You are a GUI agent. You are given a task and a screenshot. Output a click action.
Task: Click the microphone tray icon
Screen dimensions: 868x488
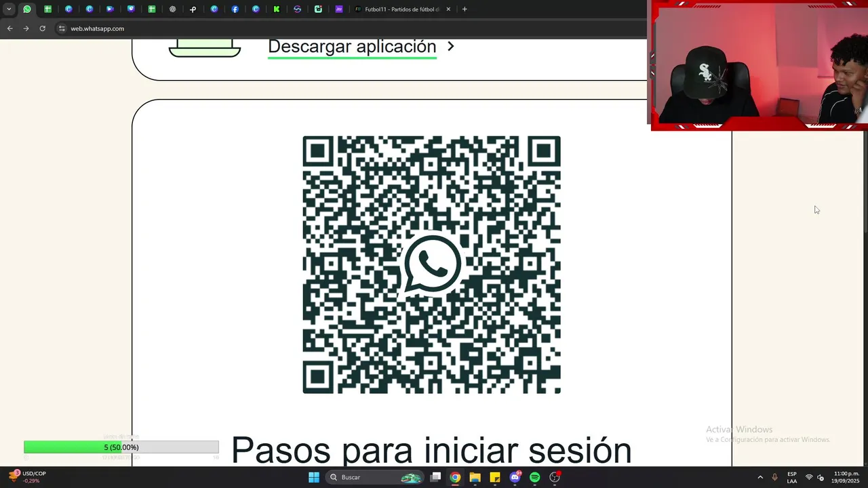[x=774, y=477]
